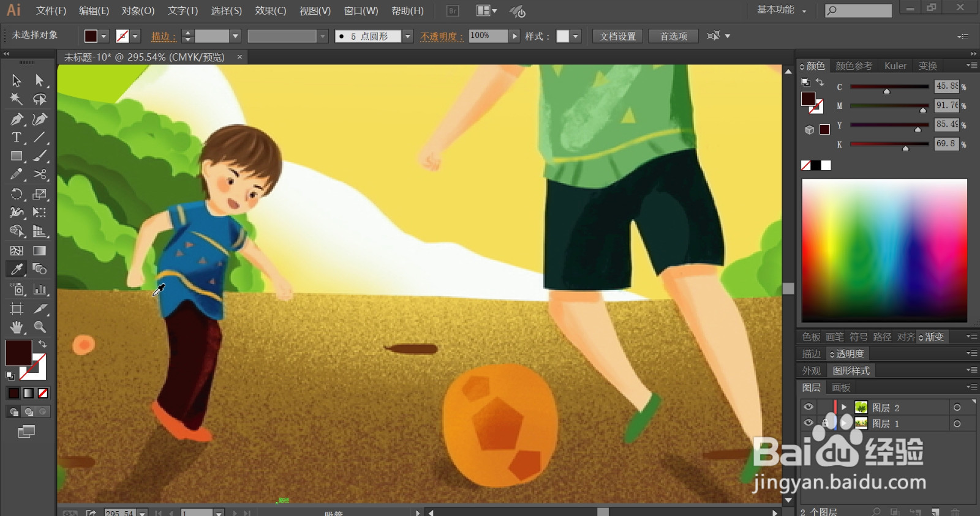Click the M magenta value field

(946, 105)
